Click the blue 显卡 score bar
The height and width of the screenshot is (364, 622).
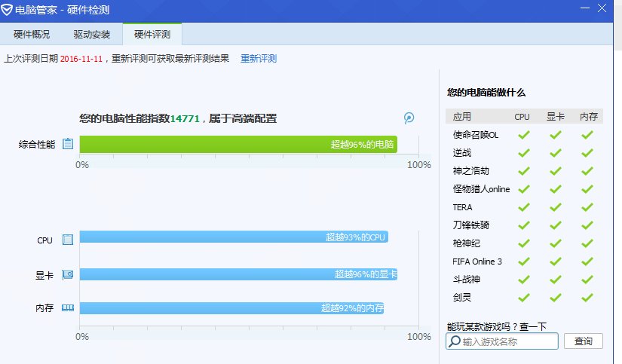[x=237, y=274]
